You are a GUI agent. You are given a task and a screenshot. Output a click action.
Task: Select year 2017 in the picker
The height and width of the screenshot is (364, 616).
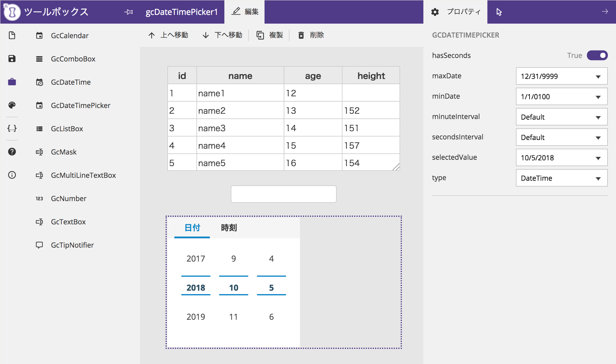(196, 259)
